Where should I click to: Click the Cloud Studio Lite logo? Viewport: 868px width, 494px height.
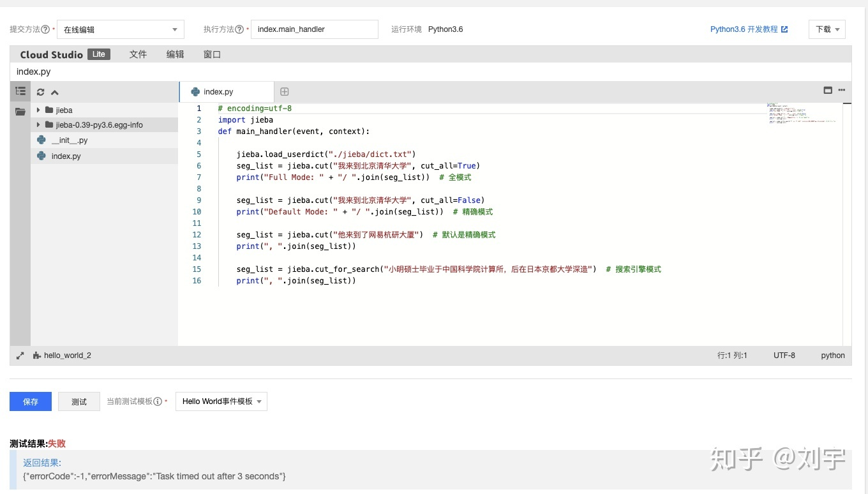[65, 54]
